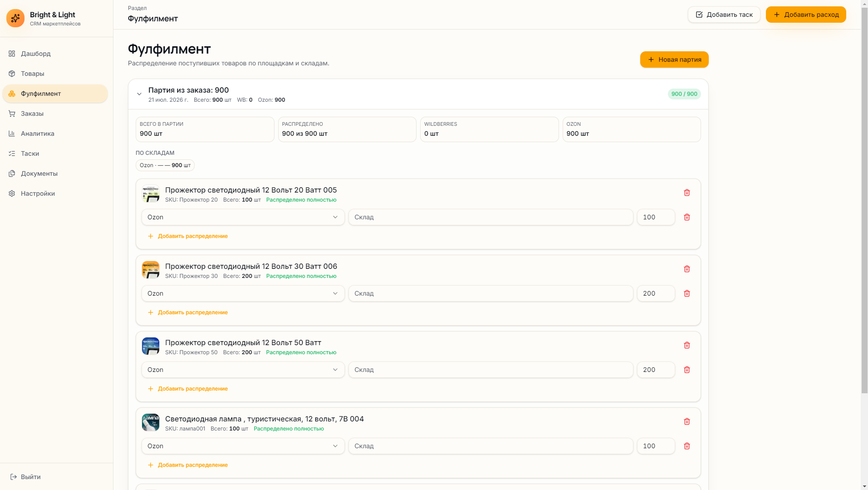Viewport: 868px width, 490px height.
Task: Click plus icon of Добавить распределение under Прожектор 20
Action: (x=151, y=236)
